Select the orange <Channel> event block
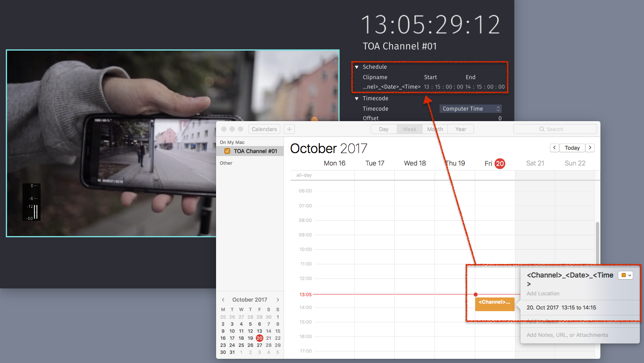 495,304
